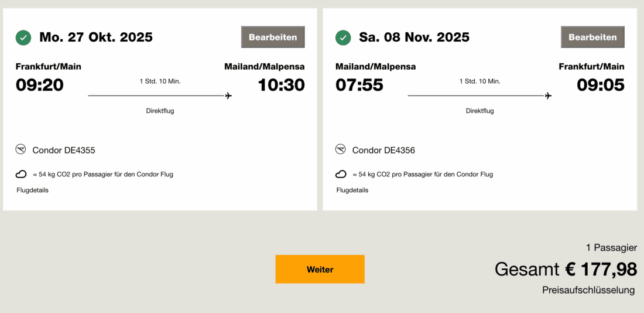Click the Condor logo next to DE4356
644x313 pixels.
[x=341, y=149]
